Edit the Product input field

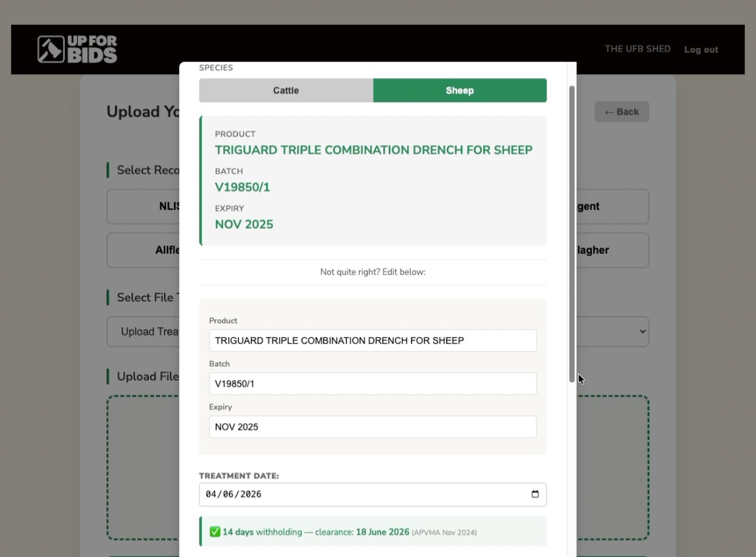point(373,340)
